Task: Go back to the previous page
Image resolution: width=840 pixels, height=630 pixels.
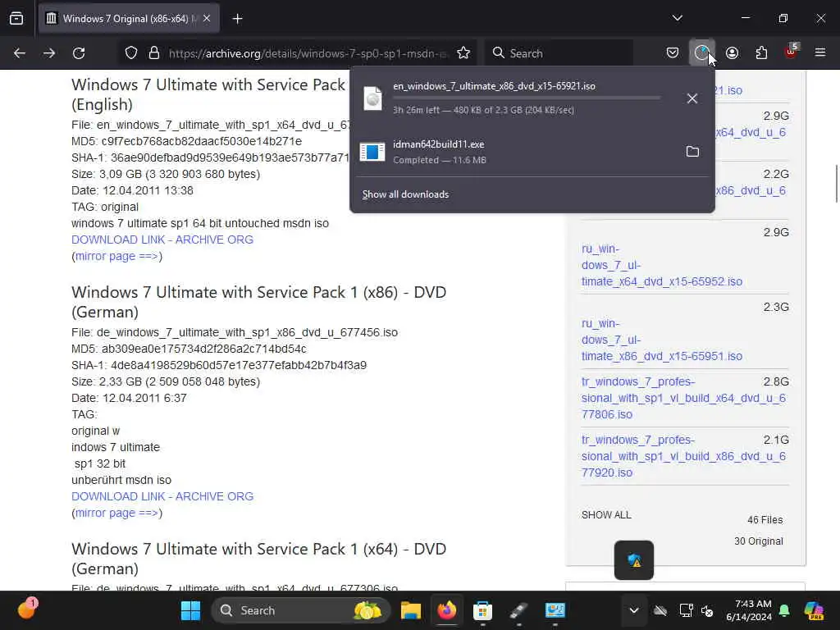Action: (20, 53)
